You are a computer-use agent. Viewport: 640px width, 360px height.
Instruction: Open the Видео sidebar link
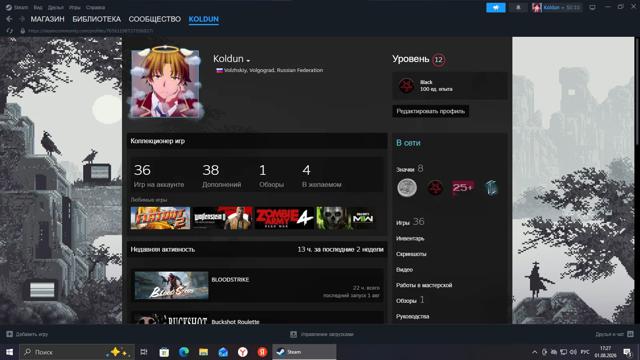(x=404, y=269)
